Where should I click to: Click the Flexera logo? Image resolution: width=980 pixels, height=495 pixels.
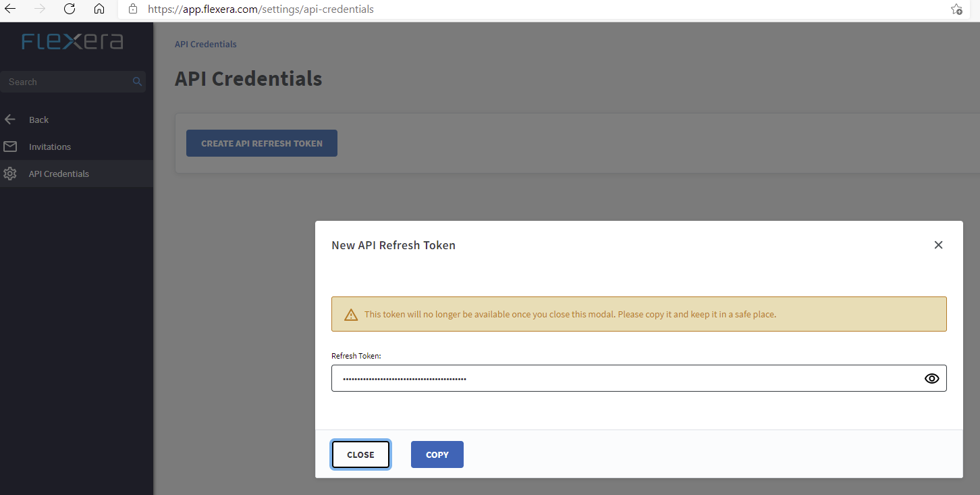pyautogui.click(x=72, y=42)
